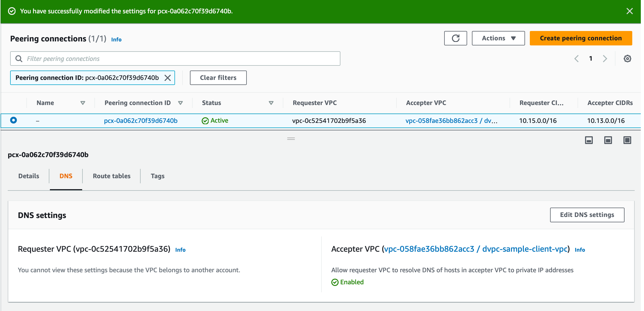Open the table preferences gear
The width and height of the screenshot is (644, 311).
(x=628, y=58)
